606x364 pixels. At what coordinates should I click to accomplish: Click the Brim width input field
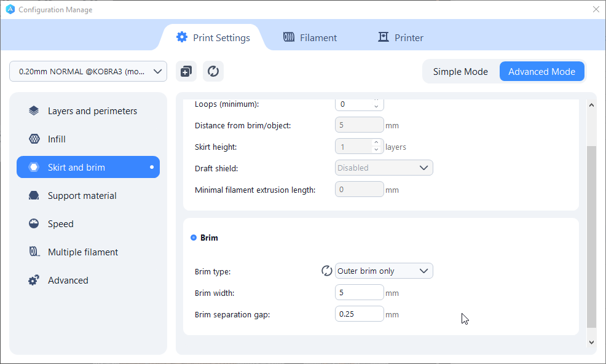(x=360, y=293)
